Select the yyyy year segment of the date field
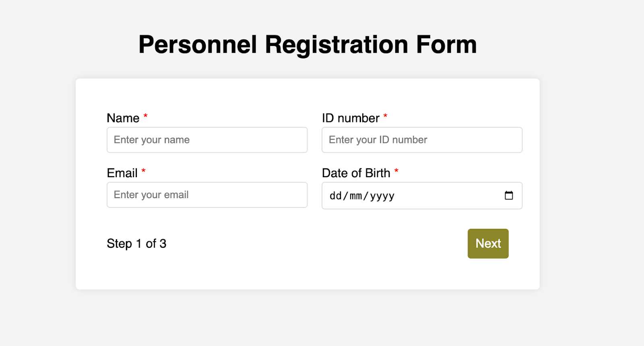The width and height of the screenshot is (644, 346). [383, 196]
